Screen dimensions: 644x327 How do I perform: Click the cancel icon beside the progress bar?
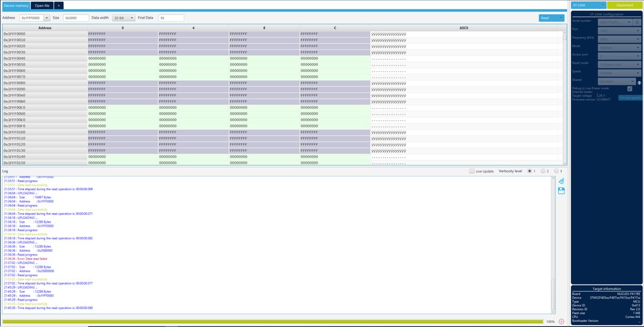click(561, 322)
